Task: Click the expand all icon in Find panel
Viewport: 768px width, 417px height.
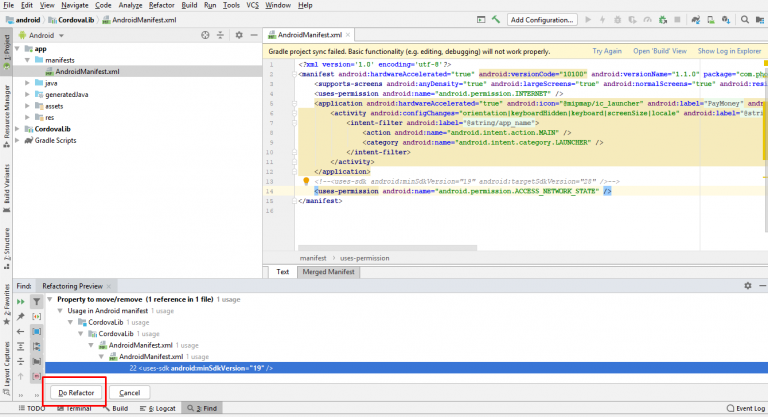Action: (21, 347)
